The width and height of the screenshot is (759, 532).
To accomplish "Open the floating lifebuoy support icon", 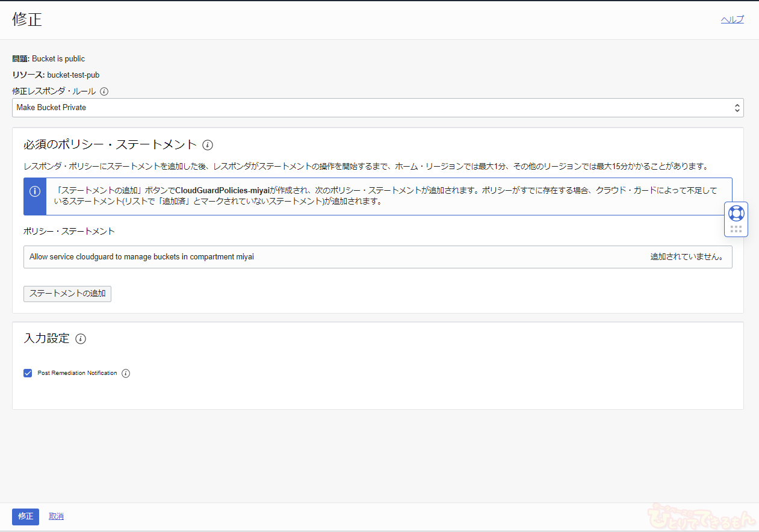I will pyautogui.click(x=736, y=214).
